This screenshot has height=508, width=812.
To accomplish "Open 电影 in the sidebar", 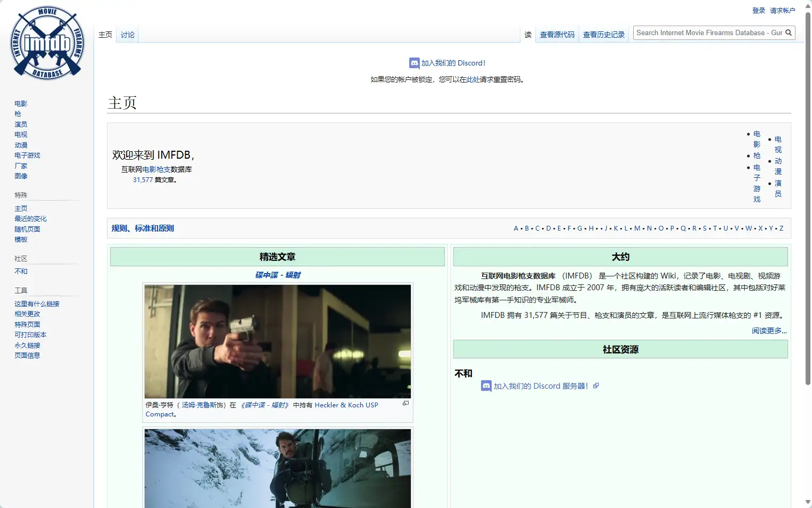I will click(21, 104).
